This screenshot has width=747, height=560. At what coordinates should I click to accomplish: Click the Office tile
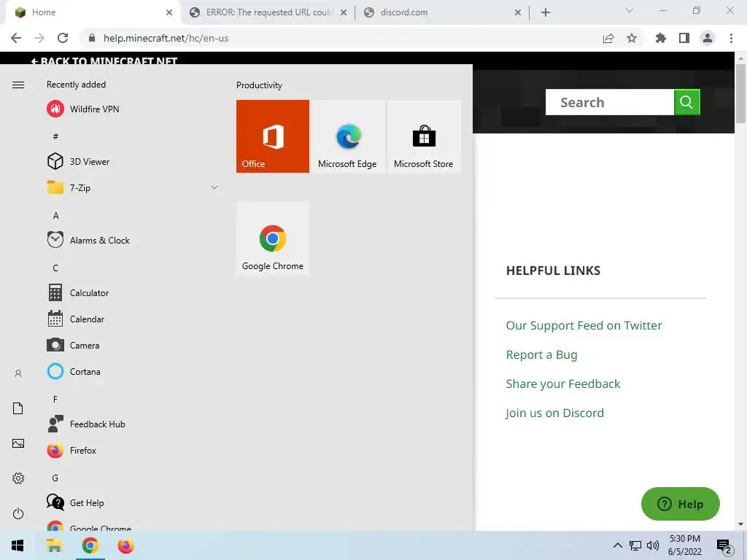click(273, 136)
